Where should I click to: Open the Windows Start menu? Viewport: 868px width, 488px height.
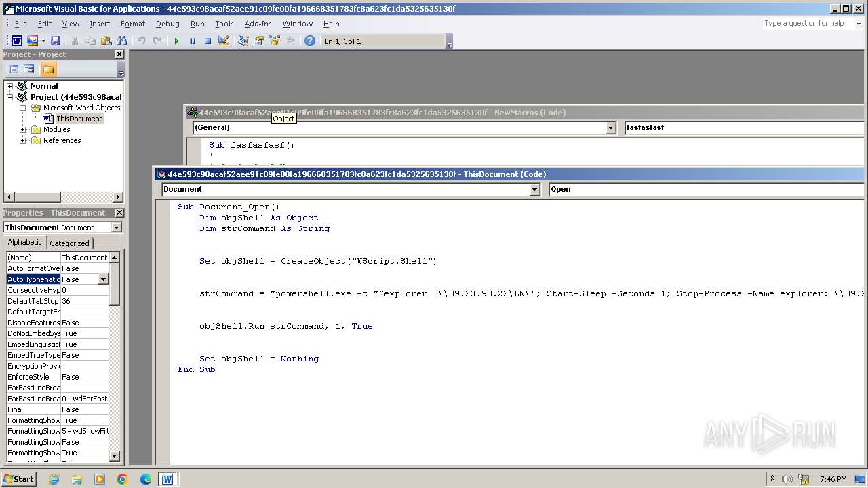tap(19, 479)
